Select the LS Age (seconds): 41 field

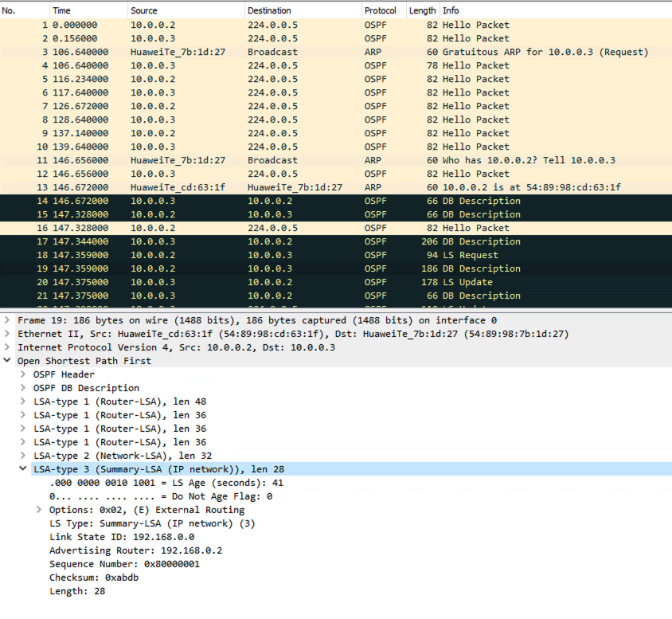[166, 483]
